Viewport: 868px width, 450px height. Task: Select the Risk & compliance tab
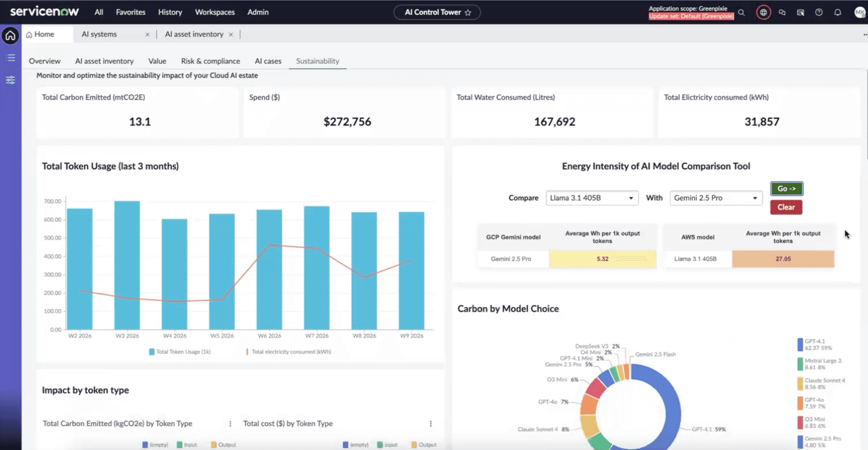[210, 61]
